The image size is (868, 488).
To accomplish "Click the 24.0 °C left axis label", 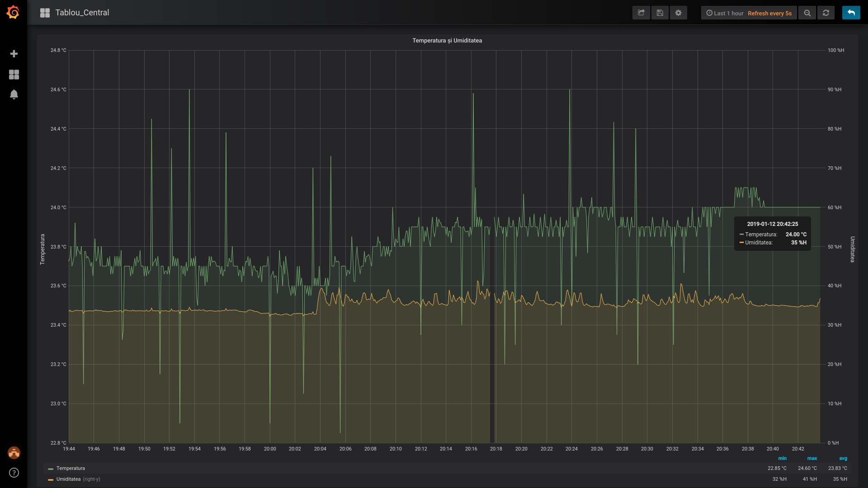I will tap(58, 207).
